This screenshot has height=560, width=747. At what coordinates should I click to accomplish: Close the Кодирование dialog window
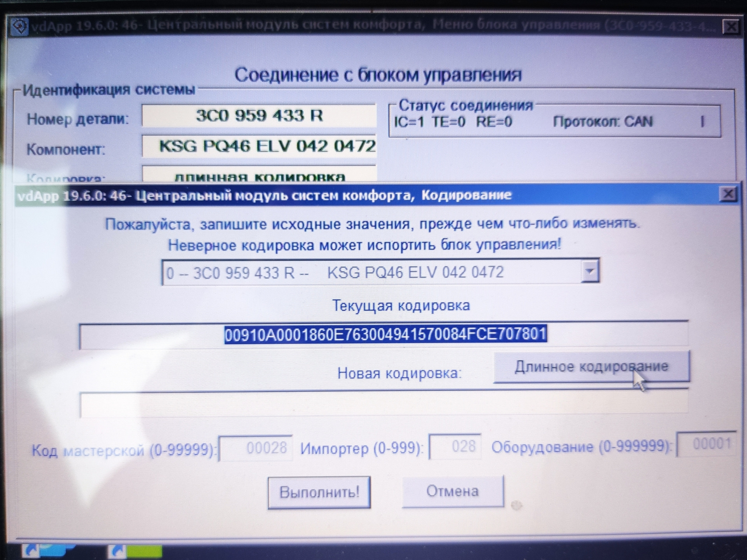728,194
